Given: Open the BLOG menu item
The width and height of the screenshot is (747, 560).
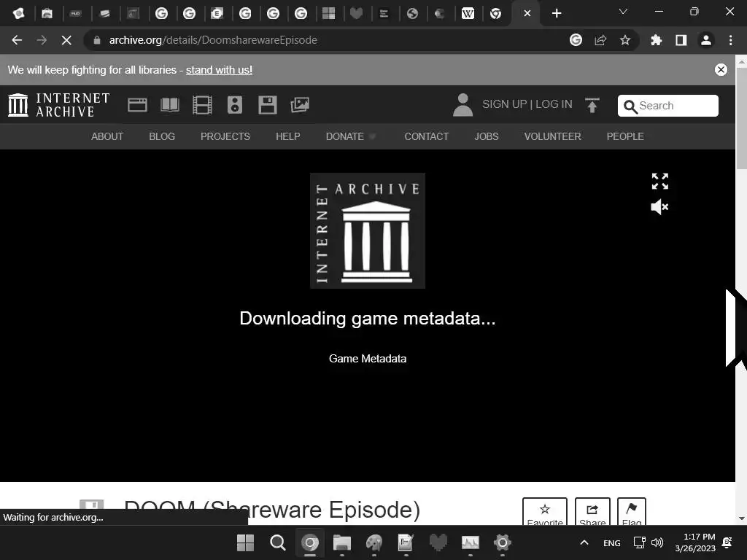Looking at the screenshot, I should [162, 136].
